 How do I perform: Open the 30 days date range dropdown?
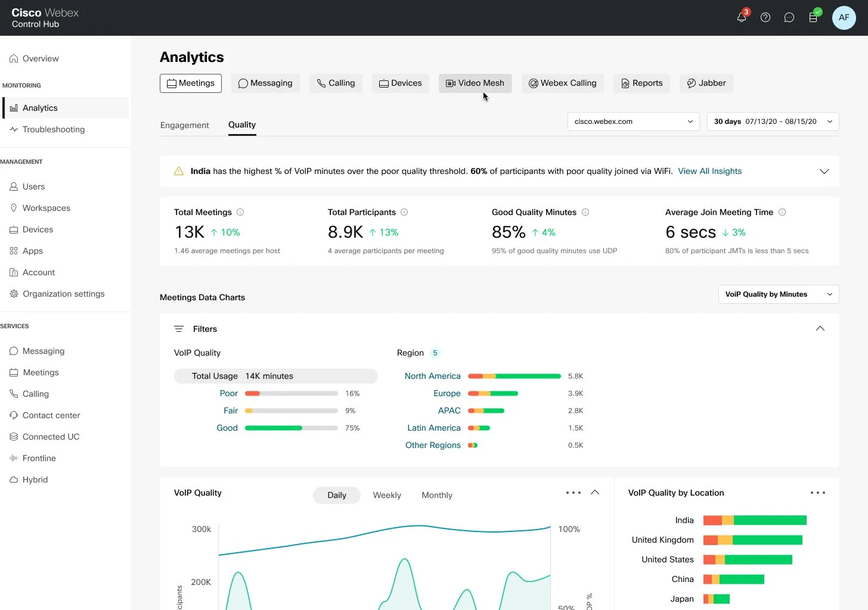[773, 122]
